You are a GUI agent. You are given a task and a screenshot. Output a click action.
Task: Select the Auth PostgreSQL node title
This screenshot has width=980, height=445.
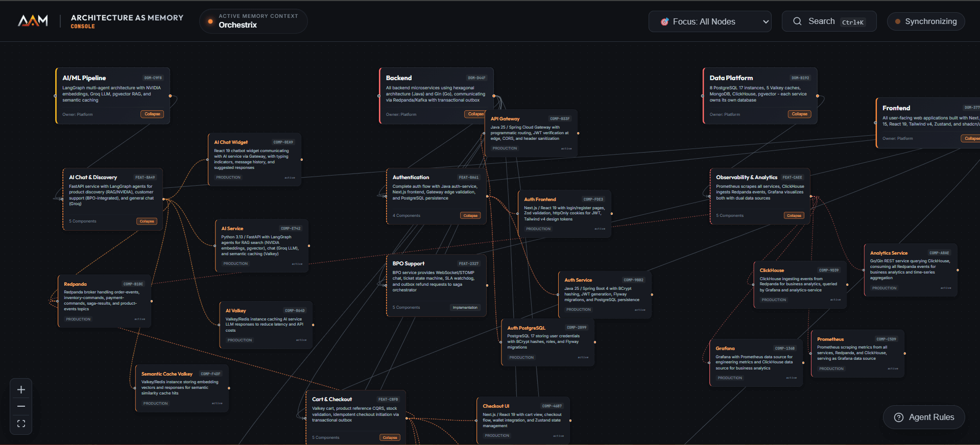526,328
